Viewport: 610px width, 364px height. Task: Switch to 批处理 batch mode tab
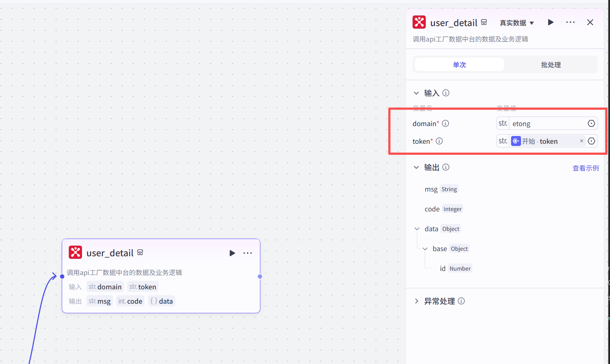click(x=550, y=65)
